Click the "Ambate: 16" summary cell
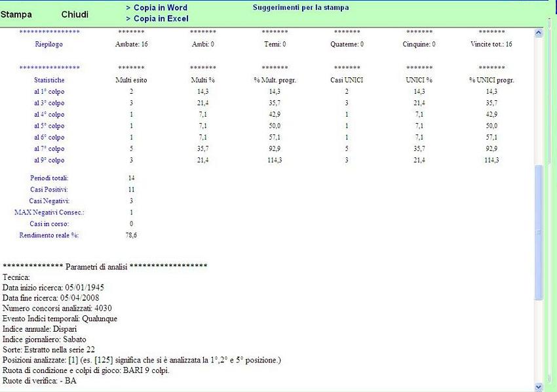 [x=132, y=45]
